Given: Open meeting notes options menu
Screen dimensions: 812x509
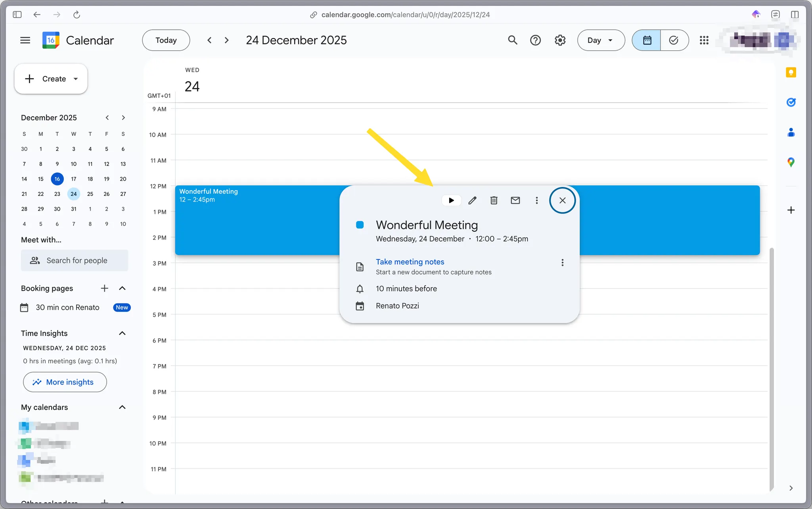Looking at the screenshot, I should [x=562, y=263].
